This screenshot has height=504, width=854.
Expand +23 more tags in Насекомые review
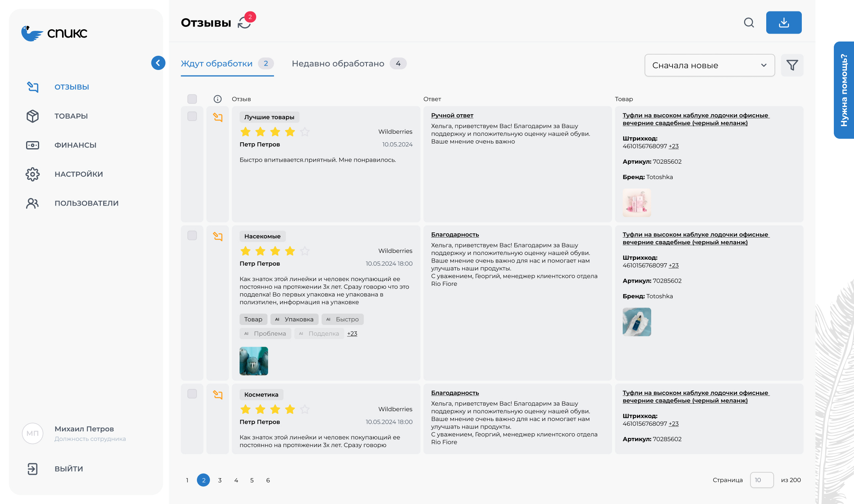(352, 334)
